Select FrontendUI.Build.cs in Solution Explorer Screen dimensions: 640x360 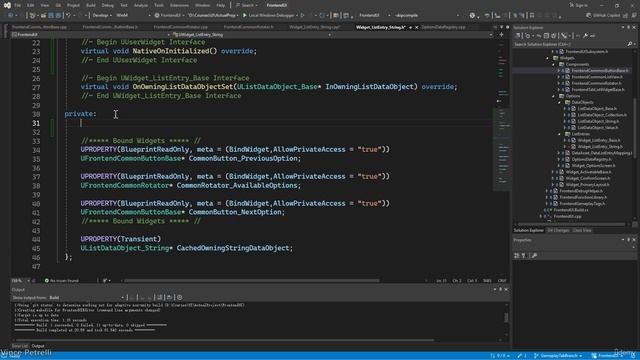point(571,210)
